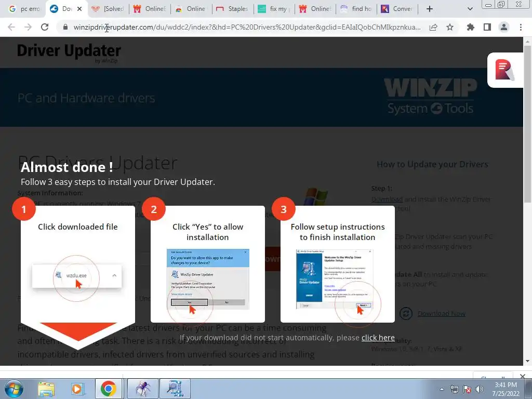Open the Extensions puzzle icon
The height and width of the screenshot is (399, 532).
point(471,27)
